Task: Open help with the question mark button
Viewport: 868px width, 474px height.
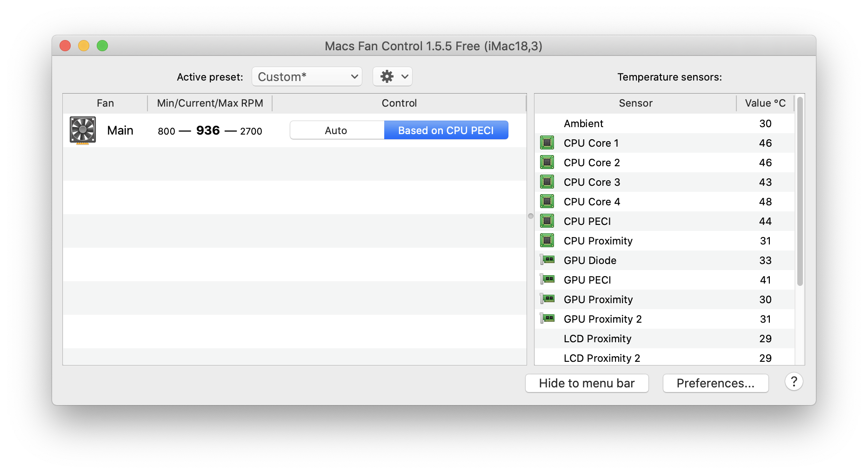Action: (x=794, y=382)
